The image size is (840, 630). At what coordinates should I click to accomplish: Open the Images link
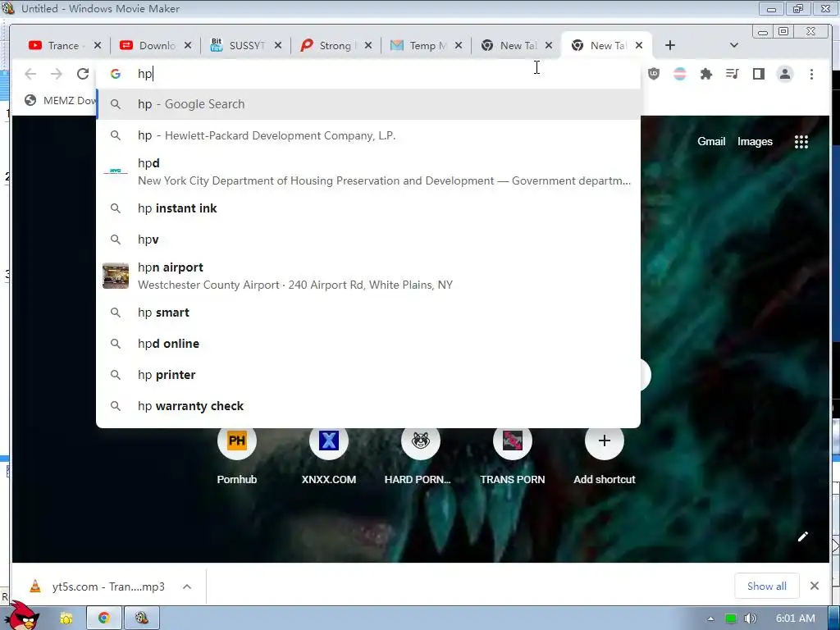755,141
